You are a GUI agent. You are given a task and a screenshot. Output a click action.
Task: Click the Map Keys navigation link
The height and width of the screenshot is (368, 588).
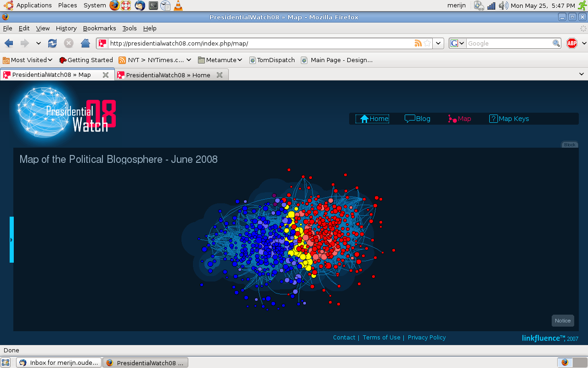click(x=509, y=119)
